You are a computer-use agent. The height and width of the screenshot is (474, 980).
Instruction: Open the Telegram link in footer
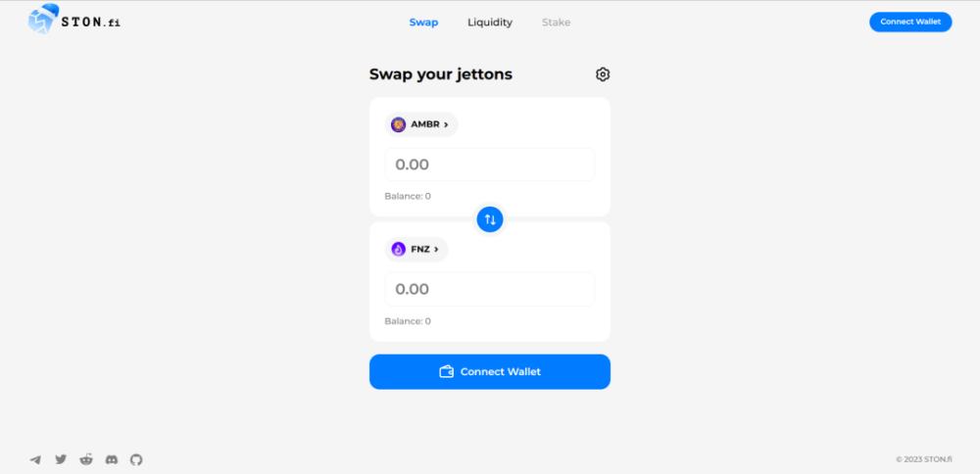pos(35,459)
